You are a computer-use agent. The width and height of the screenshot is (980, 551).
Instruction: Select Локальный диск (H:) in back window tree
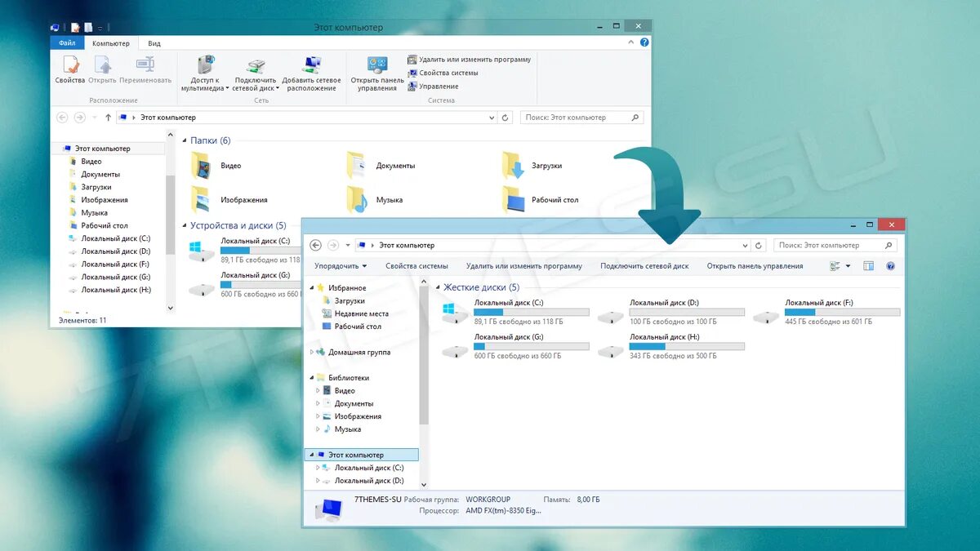click(x=110, y=290)
